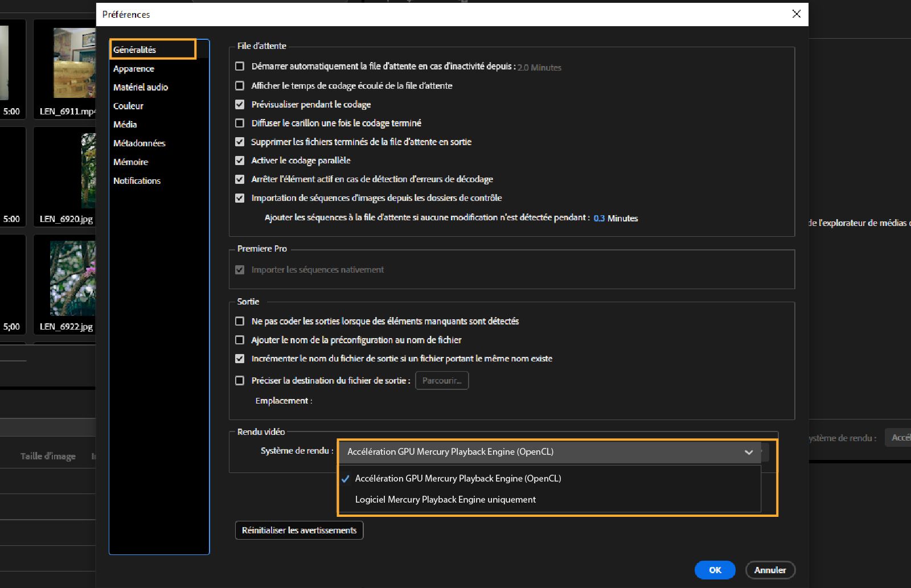This screenshot has width=911, height=588.
Task: Open the Notifications preferences section
Action: 137,180
